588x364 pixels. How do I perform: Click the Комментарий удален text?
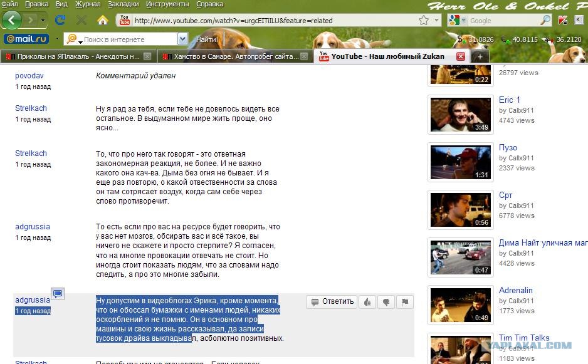click(x=136, y=76)
